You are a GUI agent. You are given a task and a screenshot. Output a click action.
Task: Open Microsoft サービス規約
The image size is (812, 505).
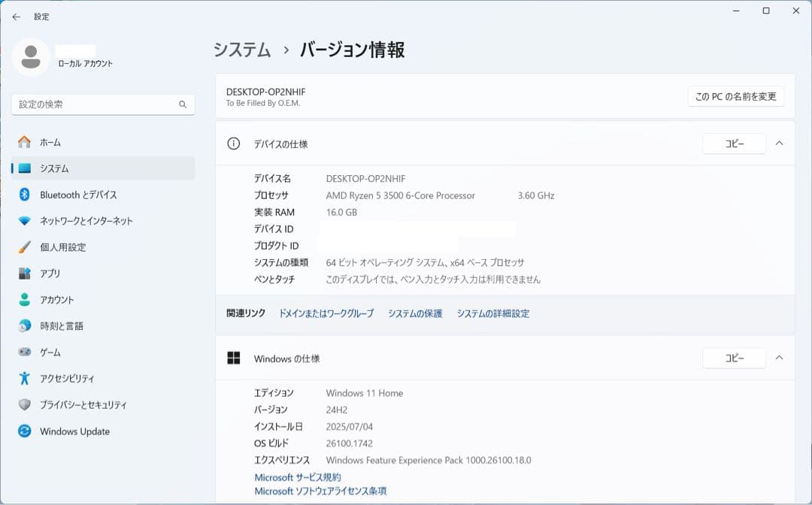(296, 476)
